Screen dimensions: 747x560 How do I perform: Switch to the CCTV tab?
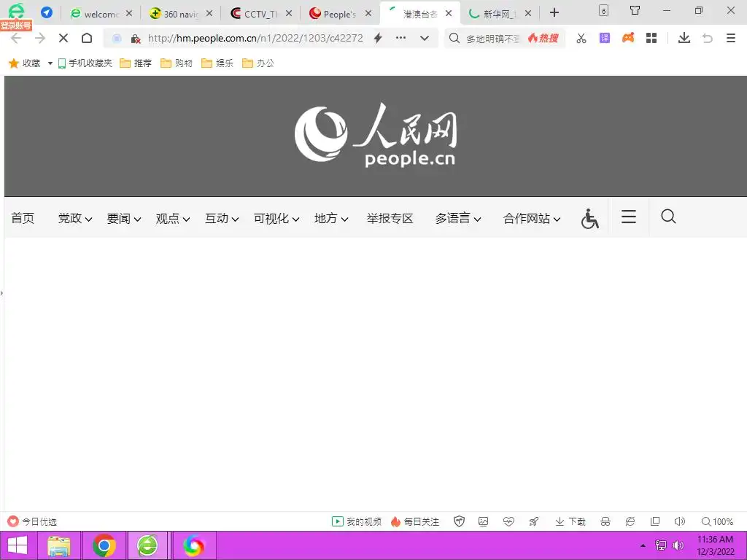[254, 14]
